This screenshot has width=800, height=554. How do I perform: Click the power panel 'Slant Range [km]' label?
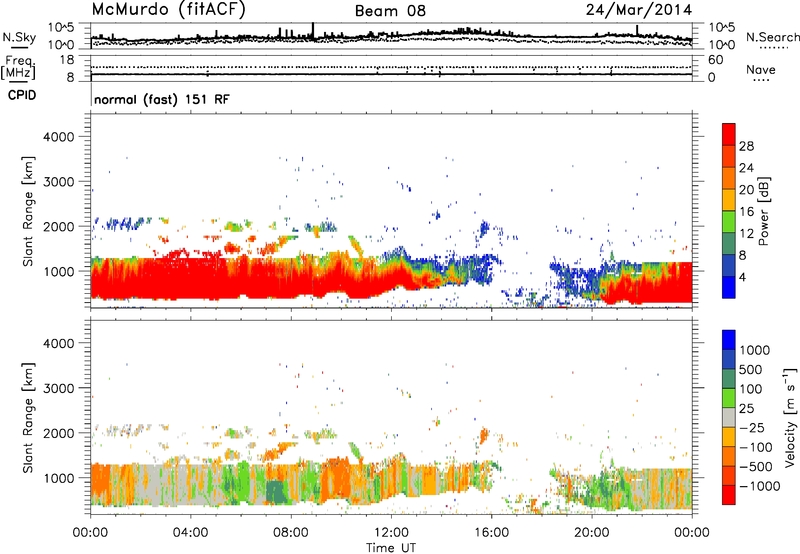tap(28, 211)
